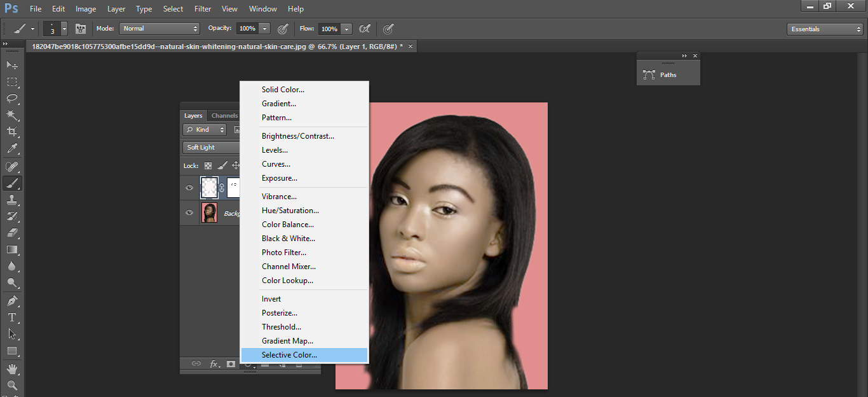Hide the Background layer
Image resolution: width=868 pixels, height=397 pixels.
189,212
